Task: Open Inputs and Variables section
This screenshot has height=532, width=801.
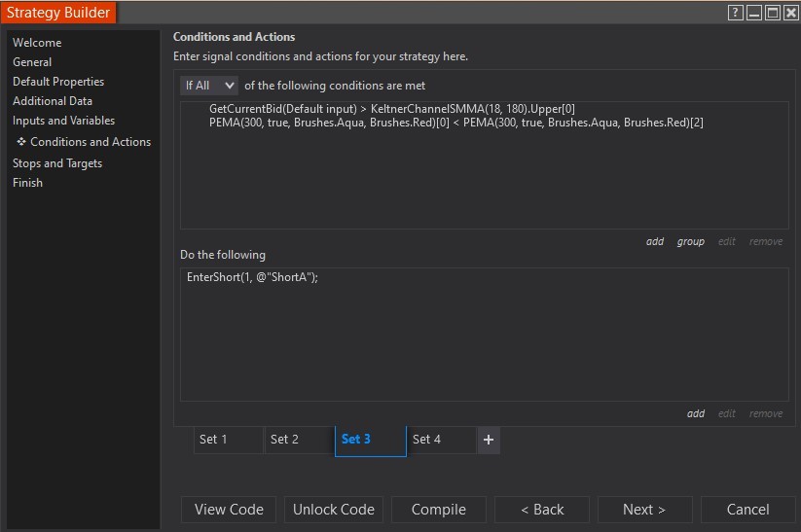Action: [63, 121]
